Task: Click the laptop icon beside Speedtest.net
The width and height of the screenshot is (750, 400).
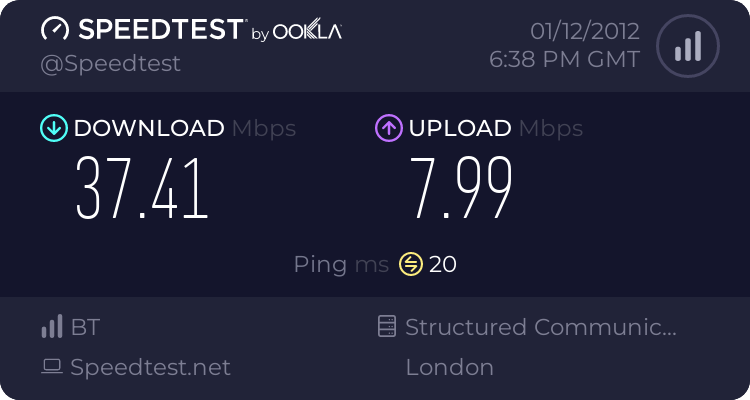Action: click(52, 367)
